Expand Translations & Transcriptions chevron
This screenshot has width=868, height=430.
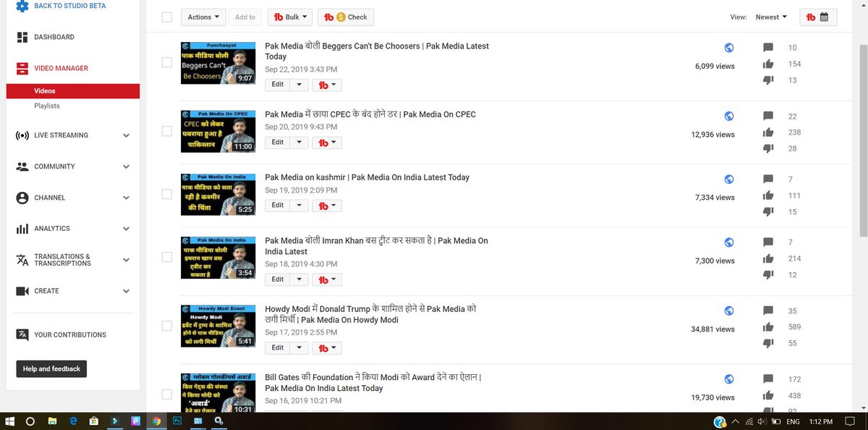(x=126, y=260)
